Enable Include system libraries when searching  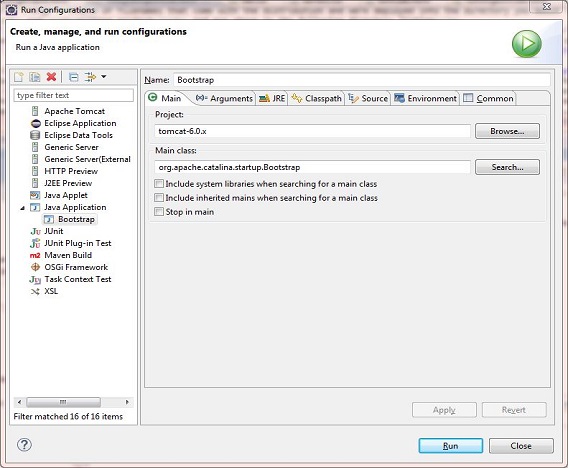point(159,184)
